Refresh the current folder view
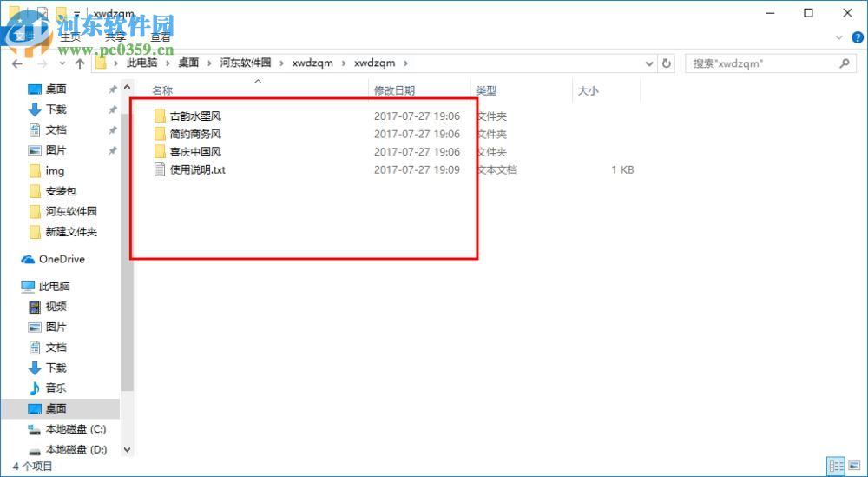The width and height of the screenshot is (868, 477). (667, 63)
